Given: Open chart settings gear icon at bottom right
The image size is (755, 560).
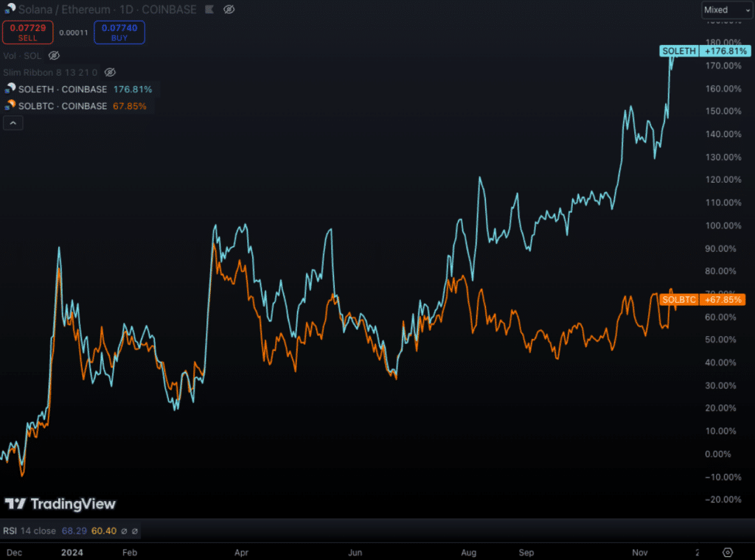Looking at the screenshot, I should 728,553.
